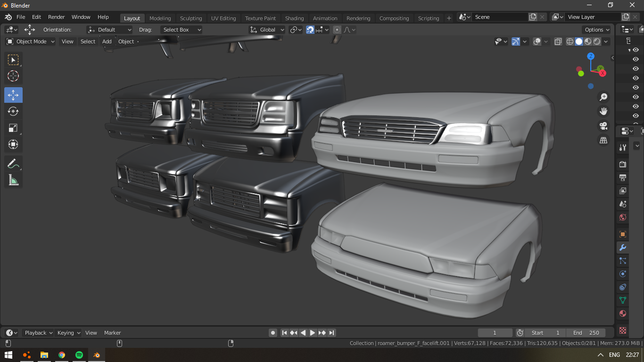Open the File menu

(x=21, y=17)
